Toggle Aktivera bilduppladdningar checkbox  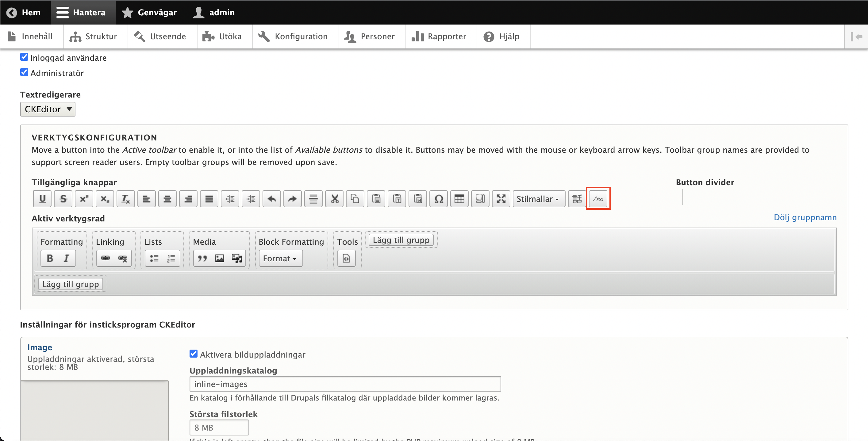pos(194,354)
